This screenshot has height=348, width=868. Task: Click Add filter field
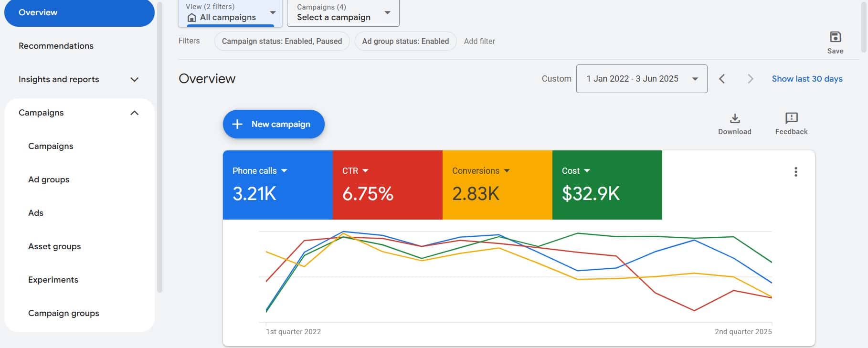[x=479, y=41]
